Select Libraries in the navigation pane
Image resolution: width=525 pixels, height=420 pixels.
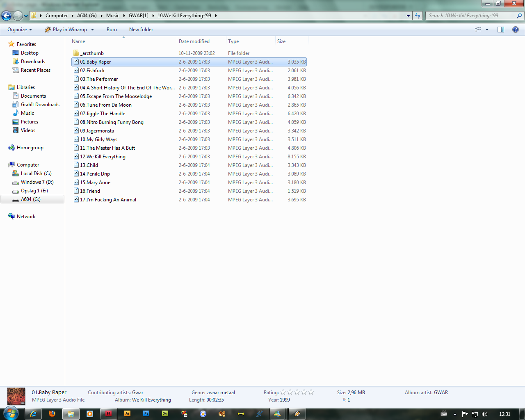(26, 87)
